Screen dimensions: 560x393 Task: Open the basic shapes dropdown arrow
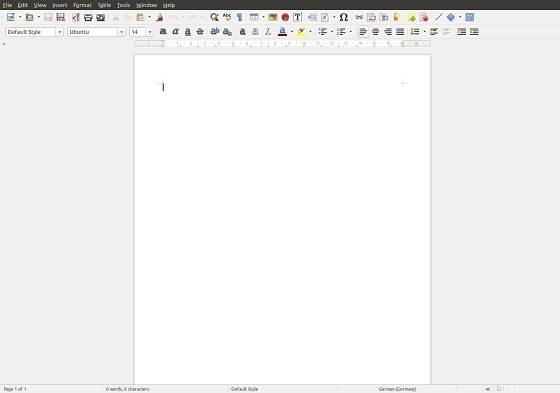point(460,17)
